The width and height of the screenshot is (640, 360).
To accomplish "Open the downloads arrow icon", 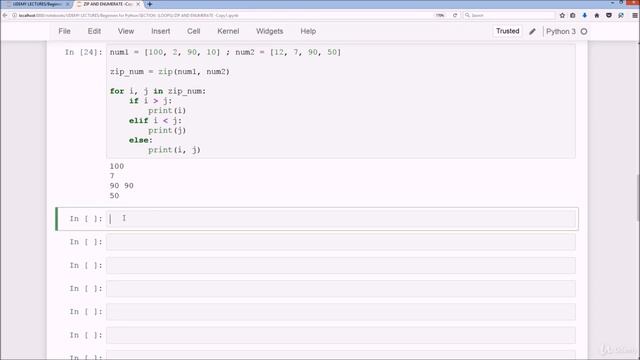I will pyautogui.click(x=584, y=15).
